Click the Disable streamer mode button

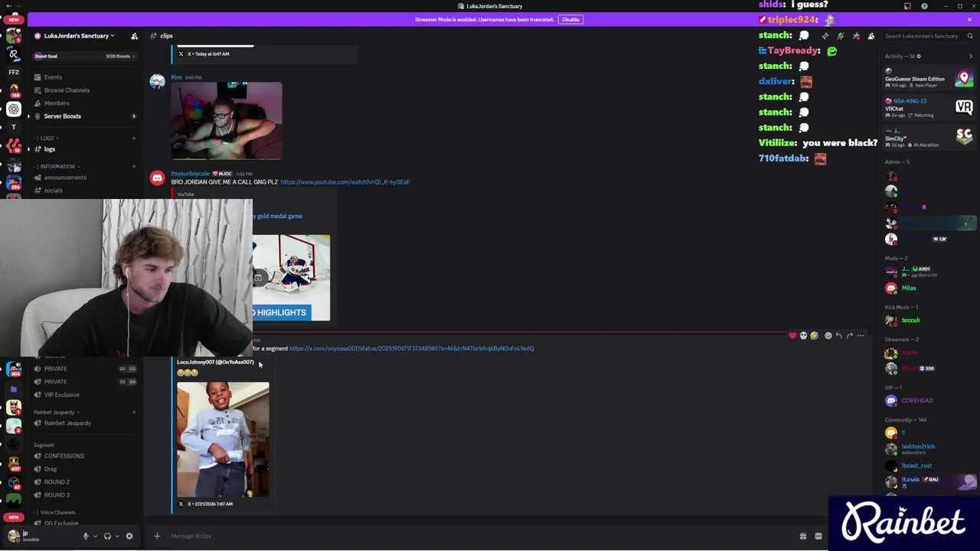570,19
